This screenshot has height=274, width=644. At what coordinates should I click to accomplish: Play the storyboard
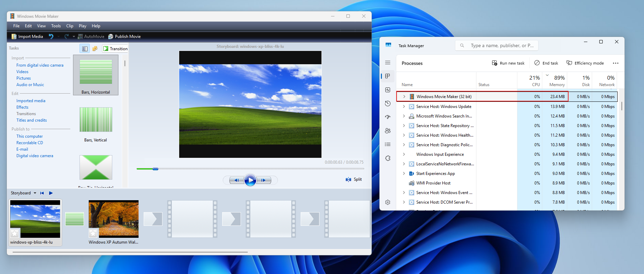point(51,193)
